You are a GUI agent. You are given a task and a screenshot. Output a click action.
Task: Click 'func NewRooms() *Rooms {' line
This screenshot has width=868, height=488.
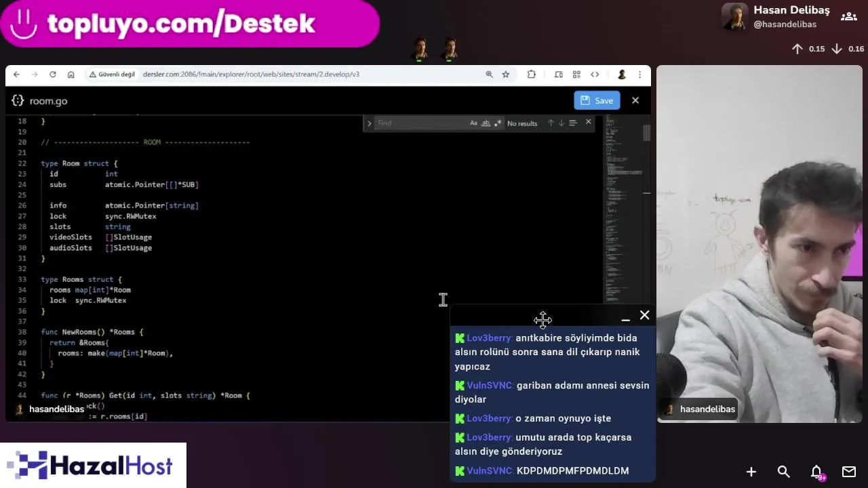point(92,332)
